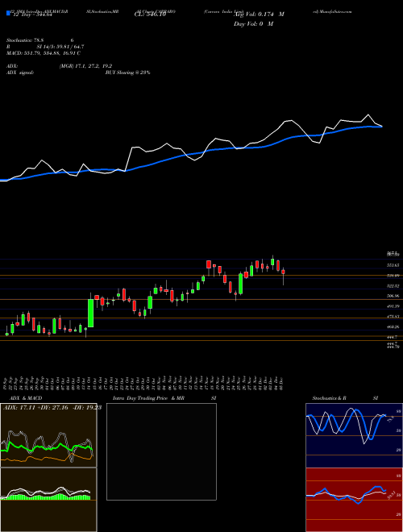Click the 'Stochastics & R' panel title
This screenshot has height=532, width=403.
click(330, 398)
